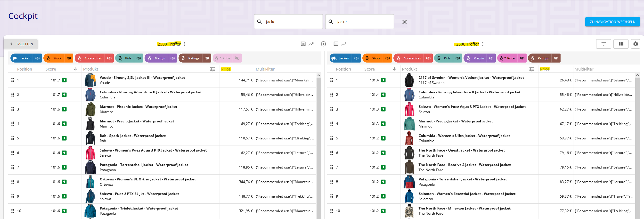Click left Position column header
The width and height of the screenshot is (644, 219).
[24, 69]
